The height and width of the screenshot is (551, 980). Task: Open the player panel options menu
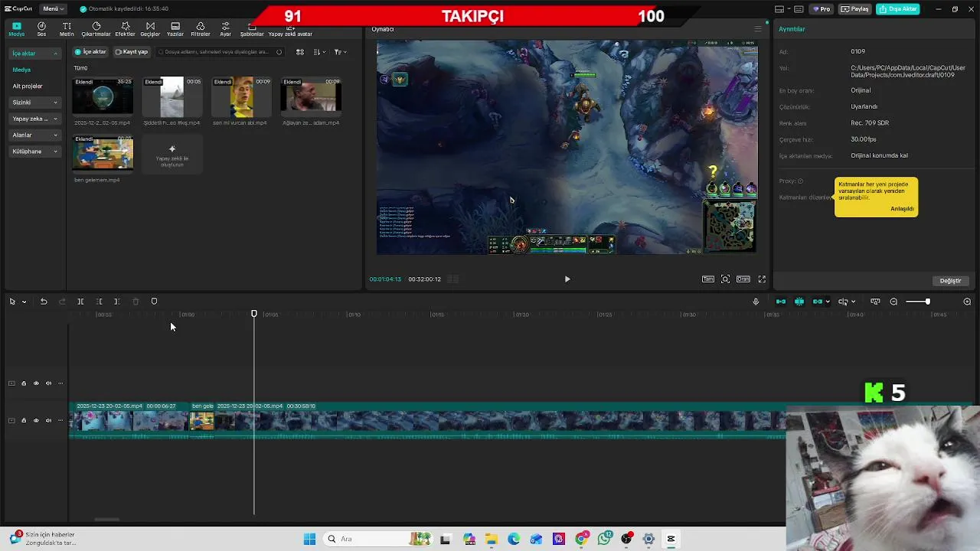tap(758, 29)
